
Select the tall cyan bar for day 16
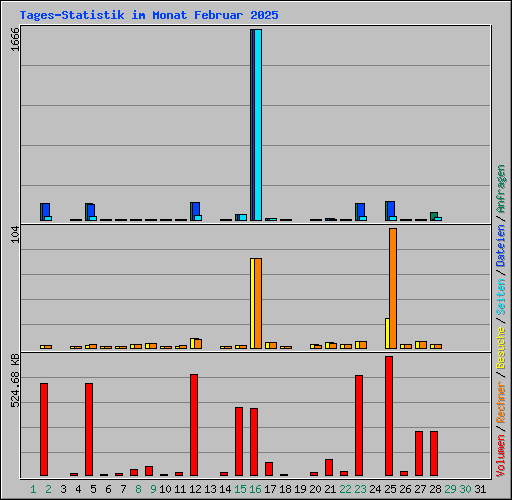click(258, 125)
